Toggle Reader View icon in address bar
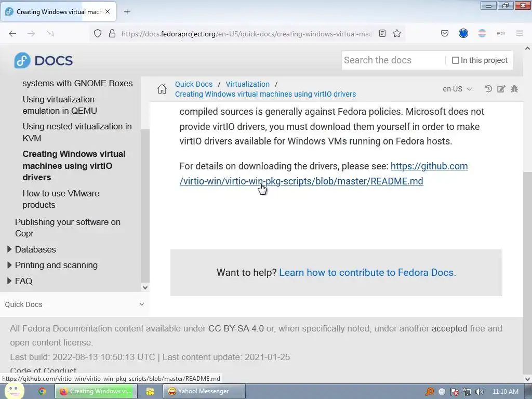The height and width of the screenshot is (399, 532). point(382,34)
